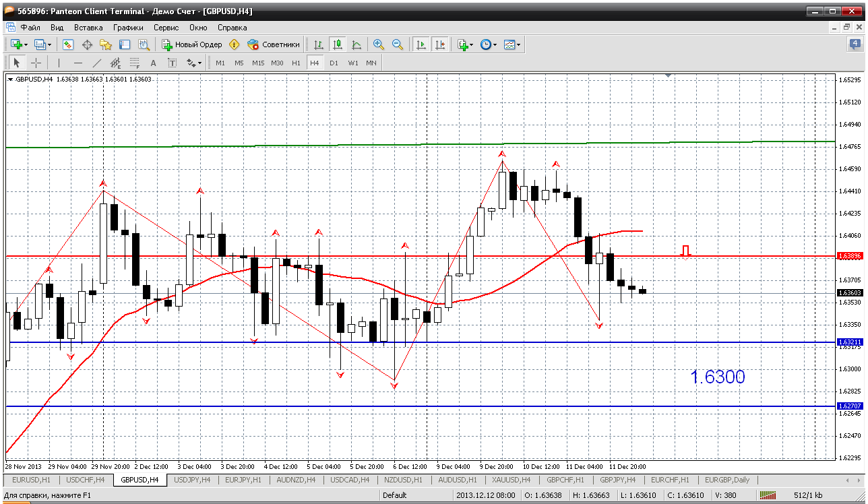Click the Default profile in status bar
The height and width of the screenshot is (504, 868).
(394, 495)
